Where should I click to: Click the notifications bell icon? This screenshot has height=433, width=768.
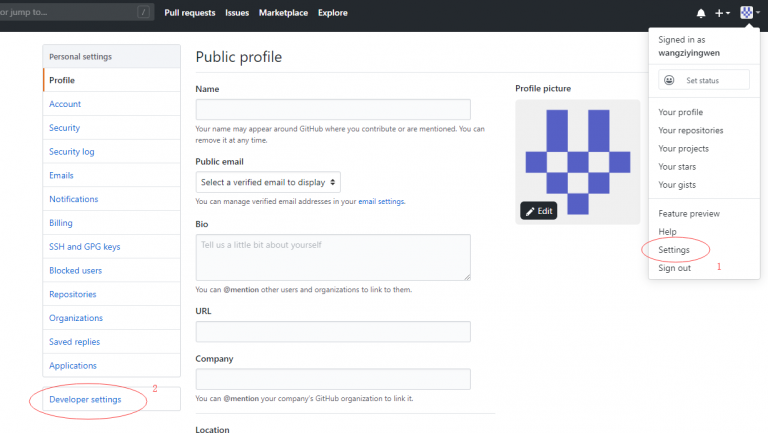[700, 13]
